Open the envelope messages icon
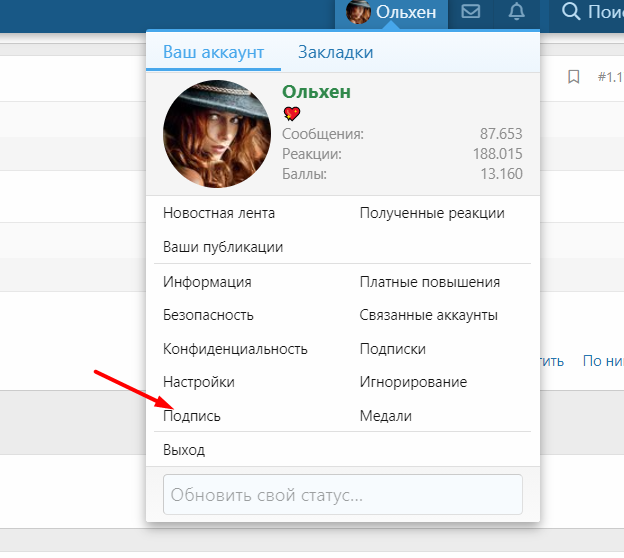The width and height of the screenshot is (624, 558). [470, 13]
